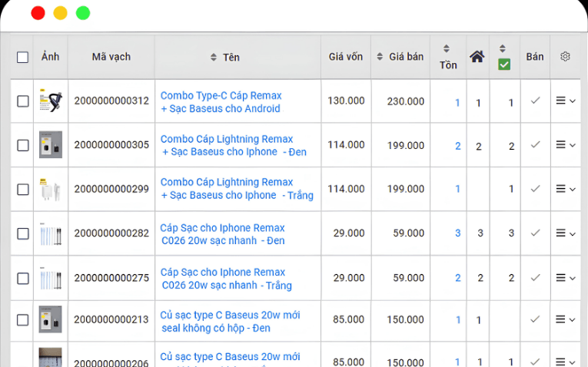Open product Combo Type-C Cáp Remax link

pos(221,102)
